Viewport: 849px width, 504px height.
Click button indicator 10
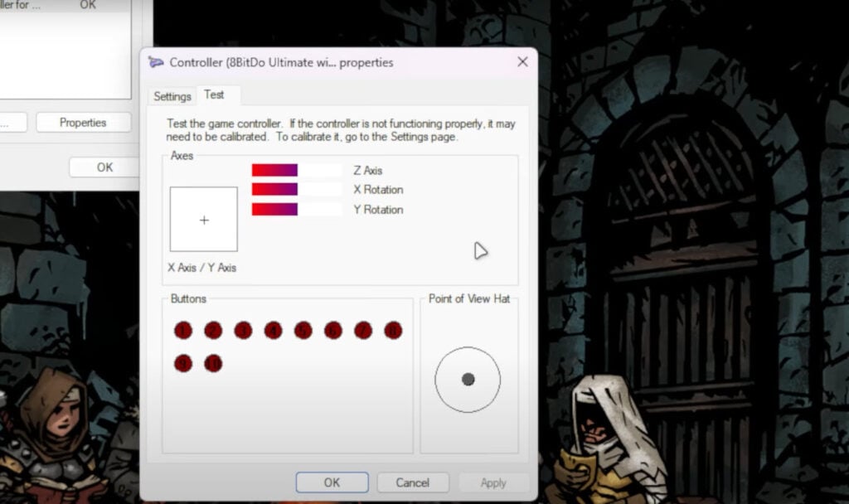point(213,363)
